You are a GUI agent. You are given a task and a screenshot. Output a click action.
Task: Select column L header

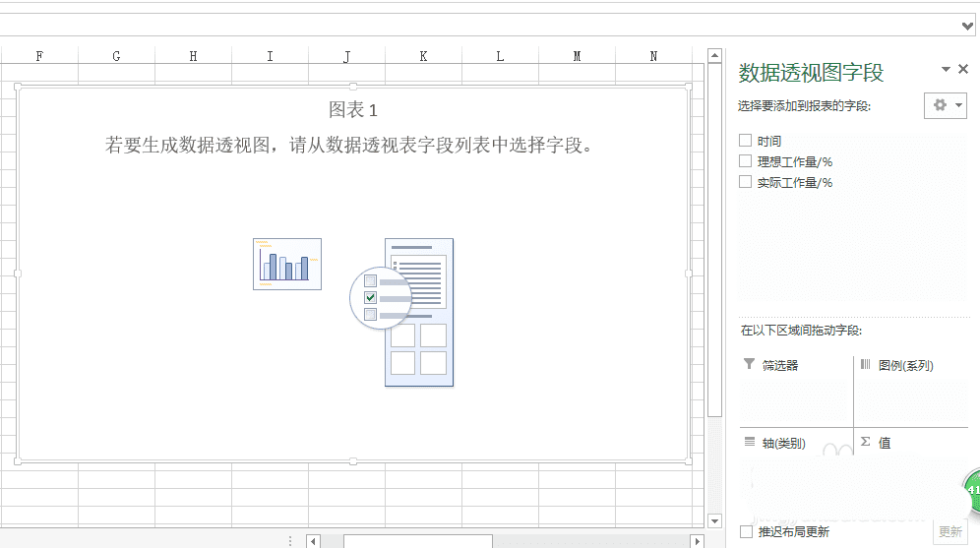(x=500, y=56)
